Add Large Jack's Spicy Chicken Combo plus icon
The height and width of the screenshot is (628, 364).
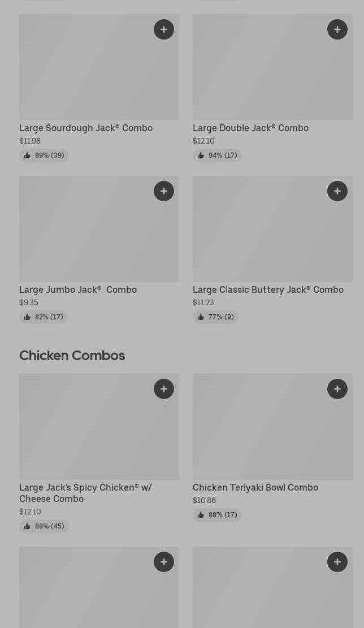click(164, 389)
